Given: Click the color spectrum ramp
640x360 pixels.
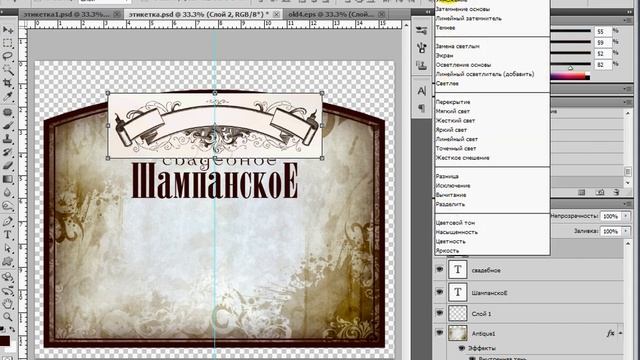Looking at the screenshot, I should coord(570,76).
